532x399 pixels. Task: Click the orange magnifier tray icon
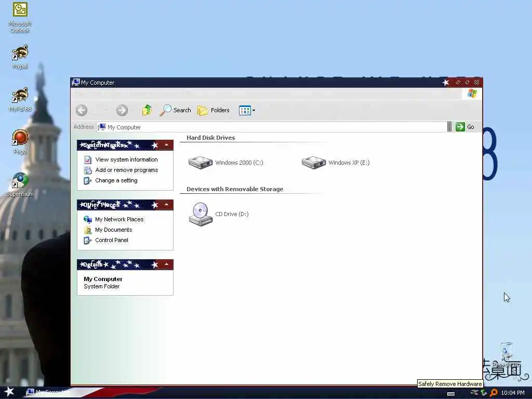pyautogui.click(x=494, y=393)
